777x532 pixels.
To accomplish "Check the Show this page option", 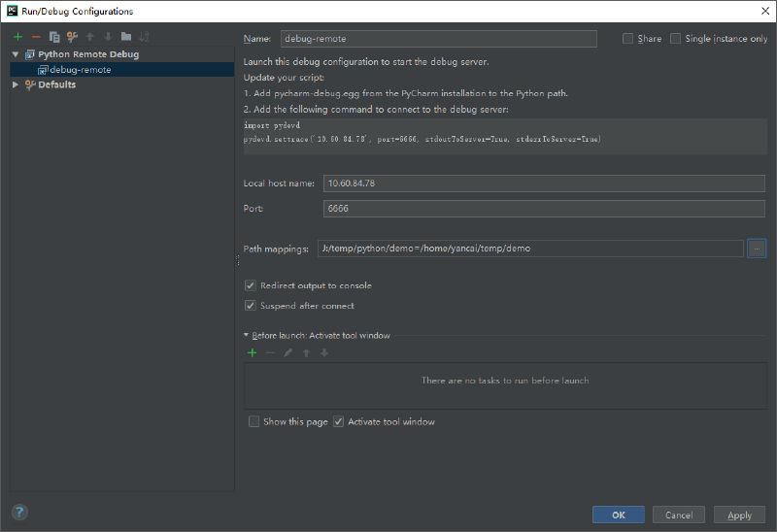I will coord(253,421).
